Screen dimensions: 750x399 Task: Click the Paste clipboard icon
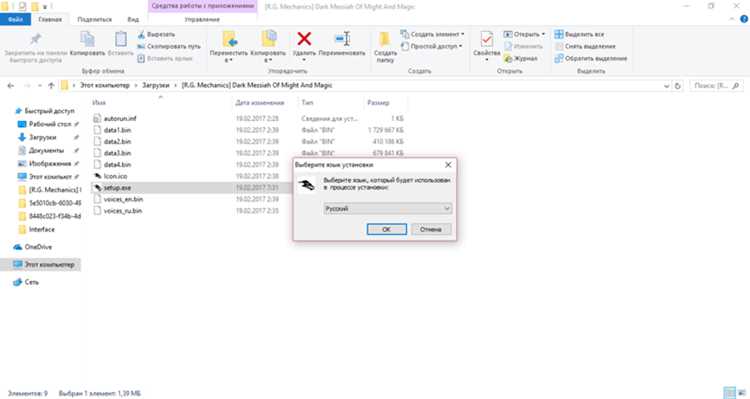pos(121,39)
